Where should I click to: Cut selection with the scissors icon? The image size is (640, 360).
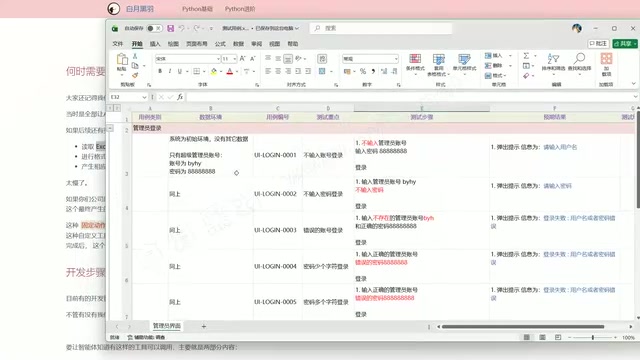(135, 56)
